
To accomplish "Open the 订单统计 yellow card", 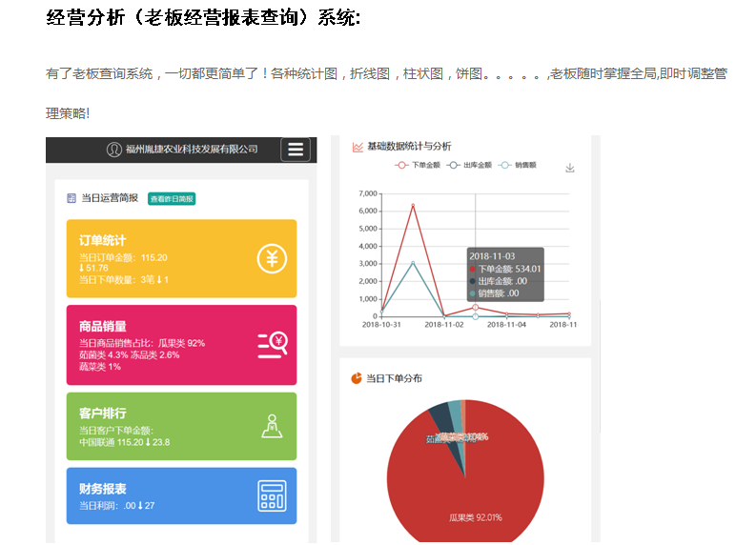I will tap(103, 240).
